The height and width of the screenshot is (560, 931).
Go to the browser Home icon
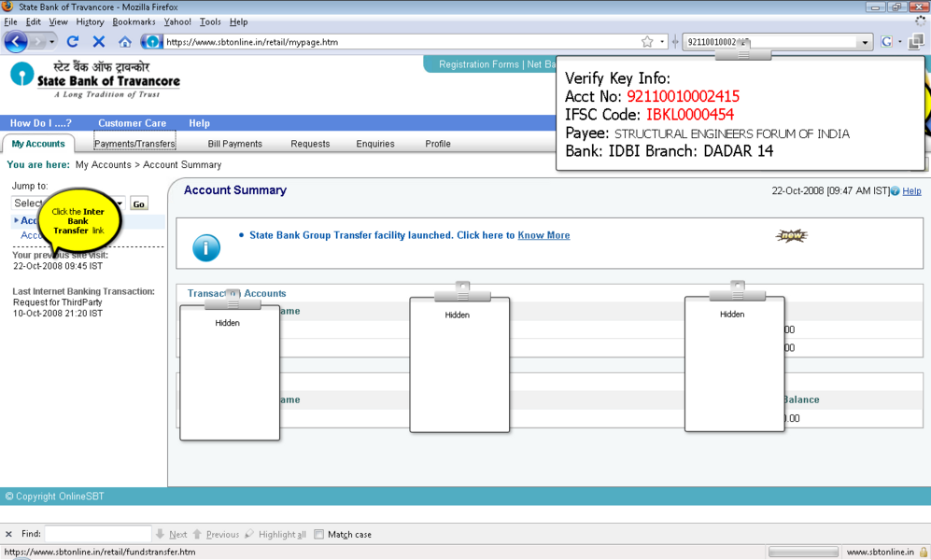124,42
